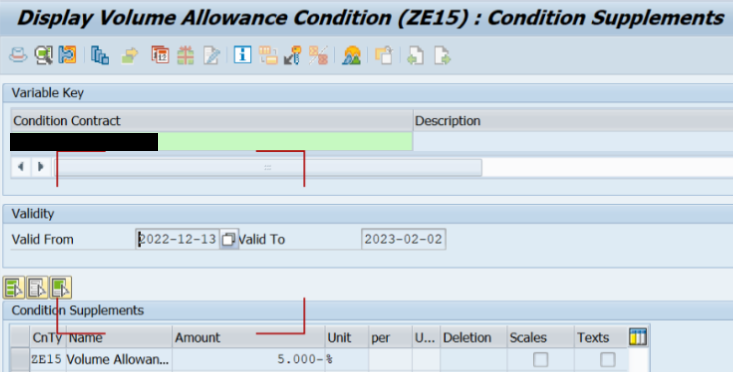Screen dimensions: 733x372
Task: Click the gift box free goods icon
Action: tap(186, 55)
